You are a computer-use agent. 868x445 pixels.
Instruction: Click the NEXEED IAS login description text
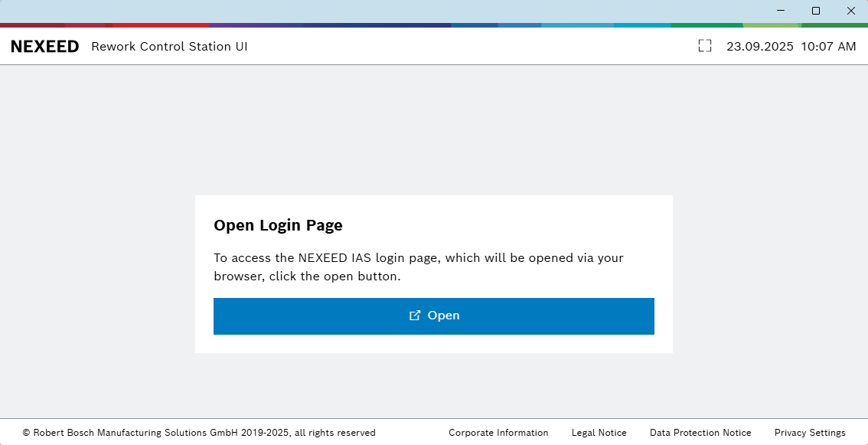point(418,267)
